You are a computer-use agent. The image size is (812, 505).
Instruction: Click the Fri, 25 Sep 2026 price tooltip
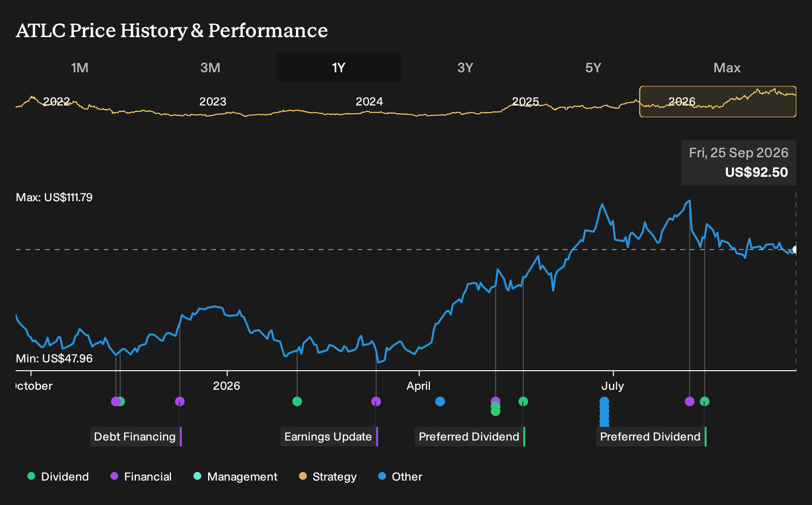click(739, 163)
